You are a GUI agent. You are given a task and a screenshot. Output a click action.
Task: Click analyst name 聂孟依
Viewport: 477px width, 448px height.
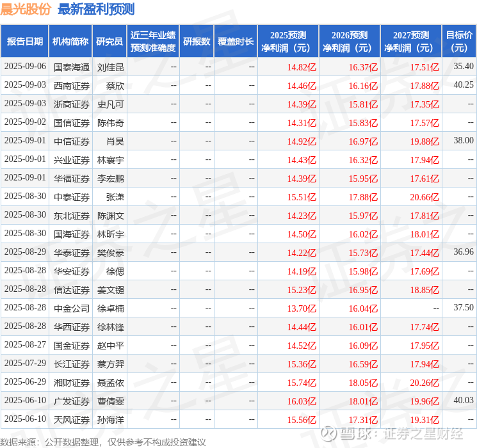[x=111, y=383]
